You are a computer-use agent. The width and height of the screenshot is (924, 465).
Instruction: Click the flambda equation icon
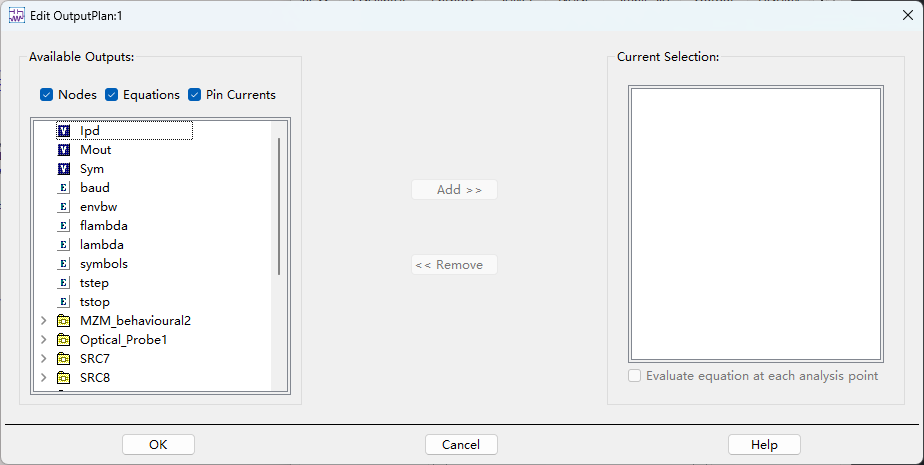[x=64, y=226]
